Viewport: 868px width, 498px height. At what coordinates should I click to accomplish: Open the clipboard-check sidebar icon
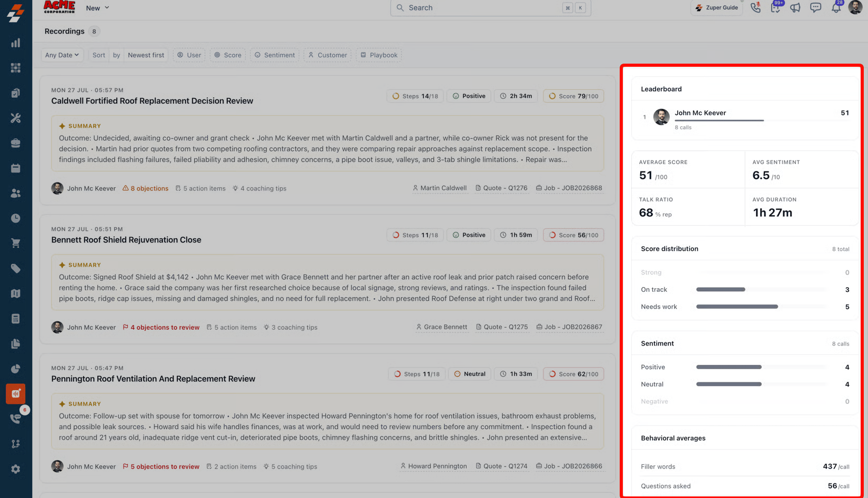tap(16, 93)
